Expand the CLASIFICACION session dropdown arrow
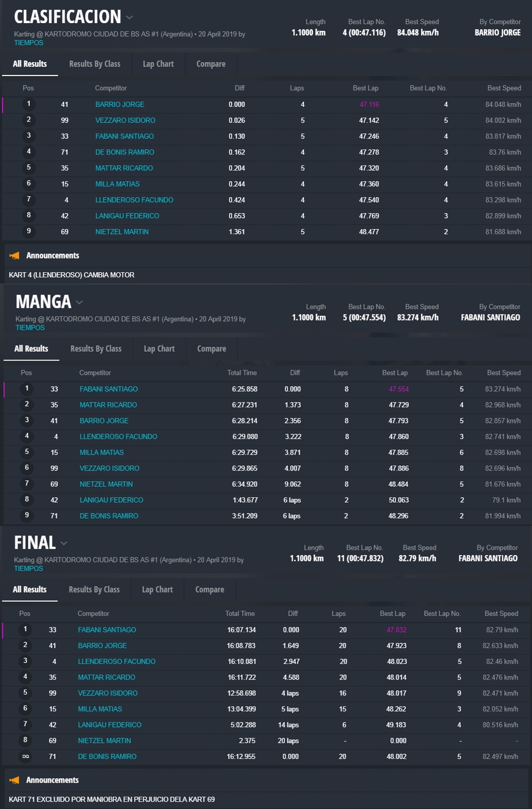Viewport: 532px width, 809px height. (x=129, y=17)
